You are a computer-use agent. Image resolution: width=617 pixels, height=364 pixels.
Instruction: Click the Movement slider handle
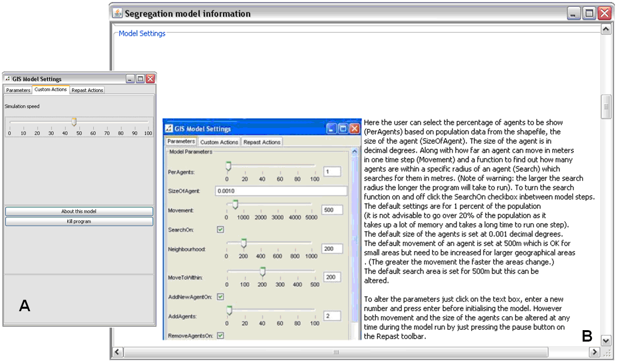click(x=235, y=204)
